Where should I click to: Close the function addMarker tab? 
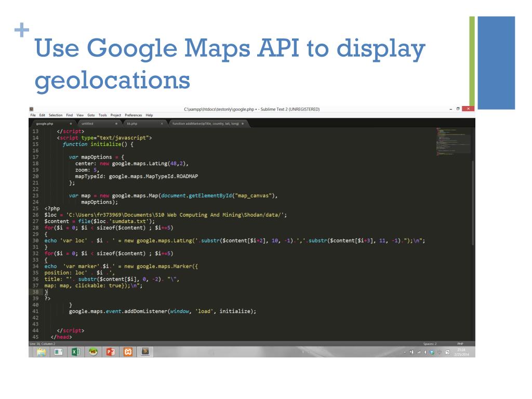click(x=243, y=124)
